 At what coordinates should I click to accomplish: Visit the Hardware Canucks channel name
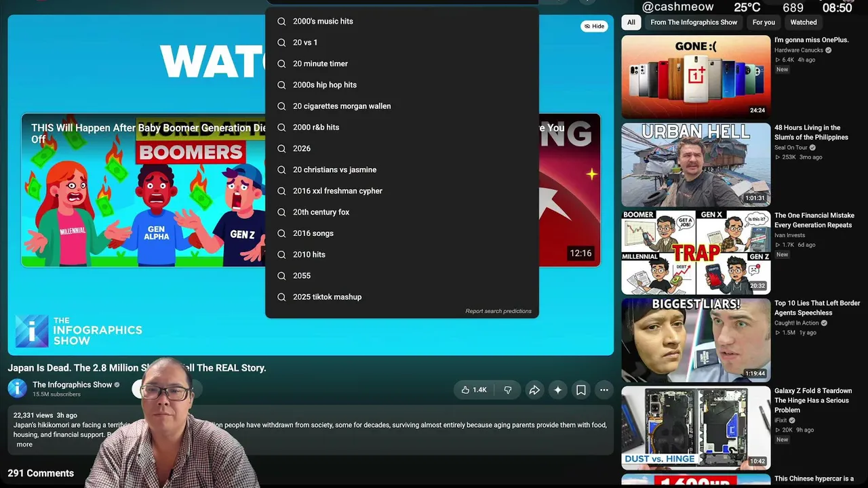point(799,50)
